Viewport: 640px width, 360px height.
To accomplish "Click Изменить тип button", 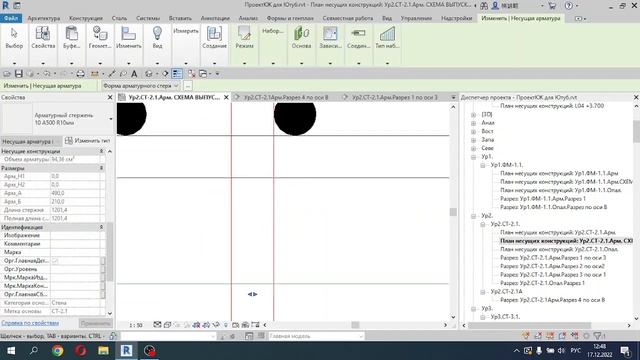I will (x=88, y=141).
